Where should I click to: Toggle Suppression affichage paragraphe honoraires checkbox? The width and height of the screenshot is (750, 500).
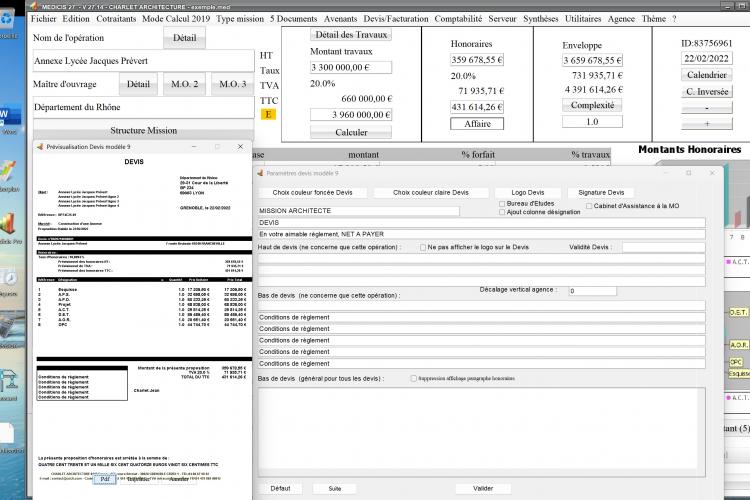pos(414,378)
